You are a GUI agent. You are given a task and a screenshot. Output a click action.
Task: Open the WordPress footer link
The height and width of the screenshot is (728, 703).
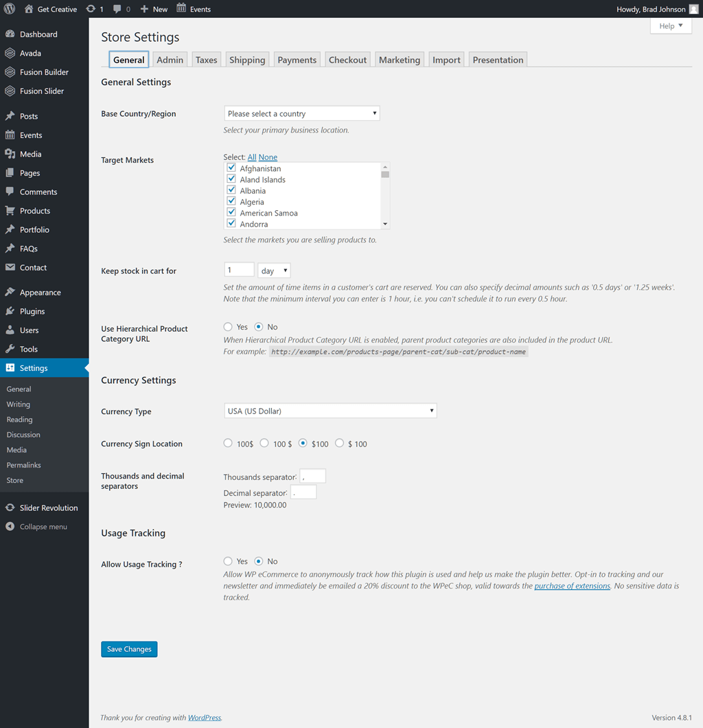(205, 717)
